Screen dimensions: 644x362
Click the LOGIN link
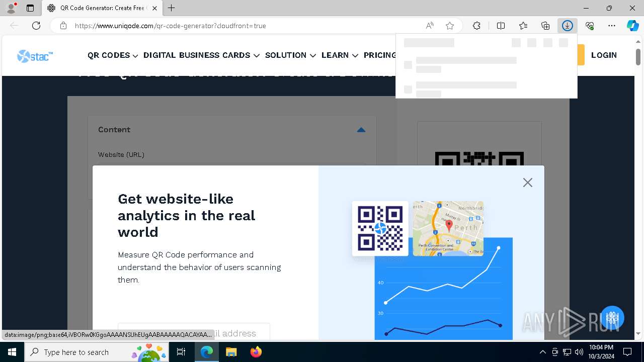click(x=604, y=55)
